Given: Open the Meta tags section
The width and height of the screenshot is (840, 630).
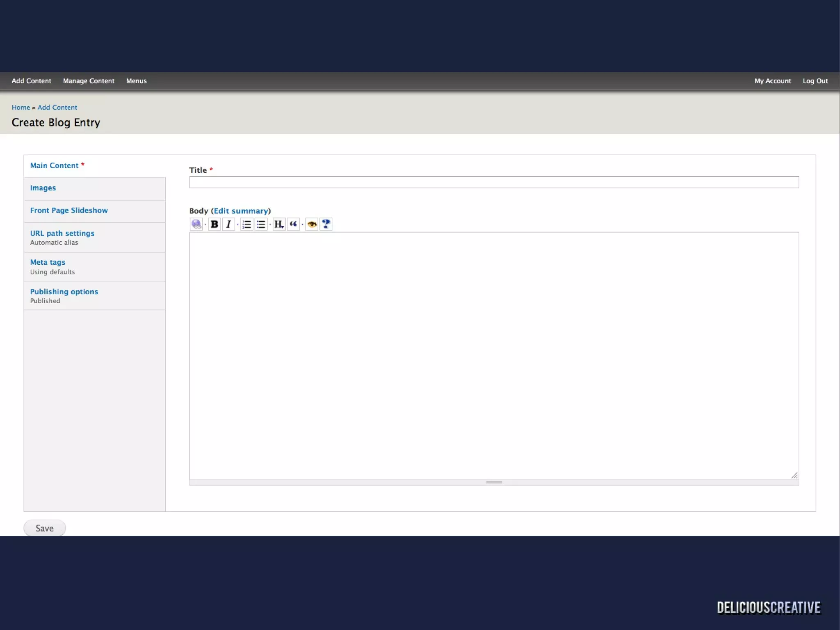Looking at the screenshot, I should tap(48, 262).
